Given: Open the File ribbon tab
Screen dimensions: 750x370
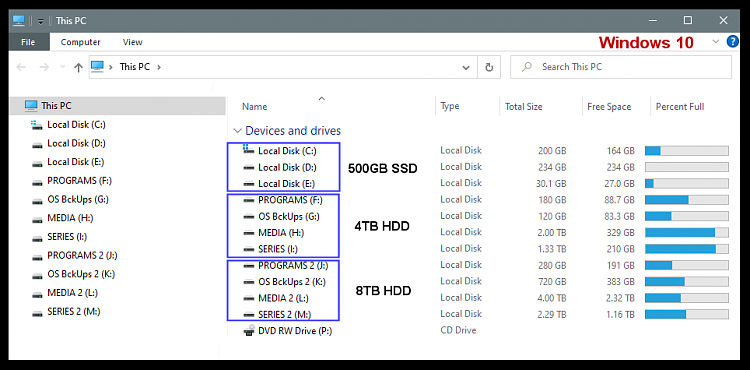Looking at the screenshot, I should (x=28, y=42).
